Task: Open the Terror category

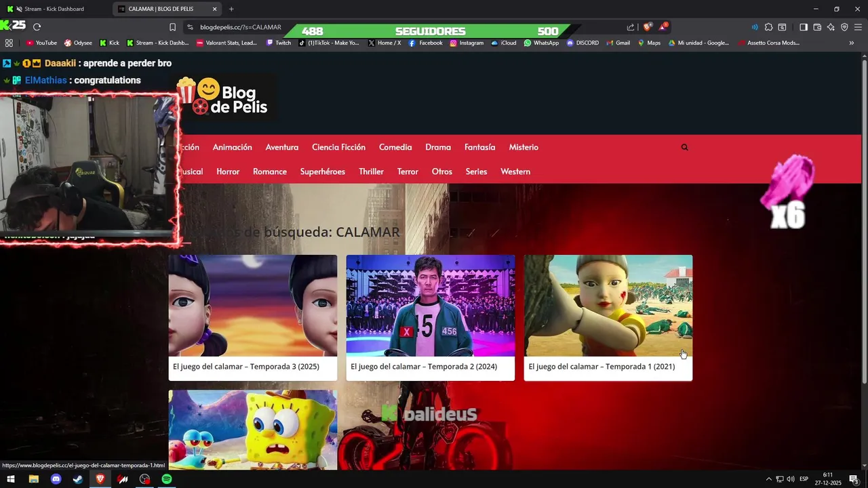Action: tap(408, 171)
